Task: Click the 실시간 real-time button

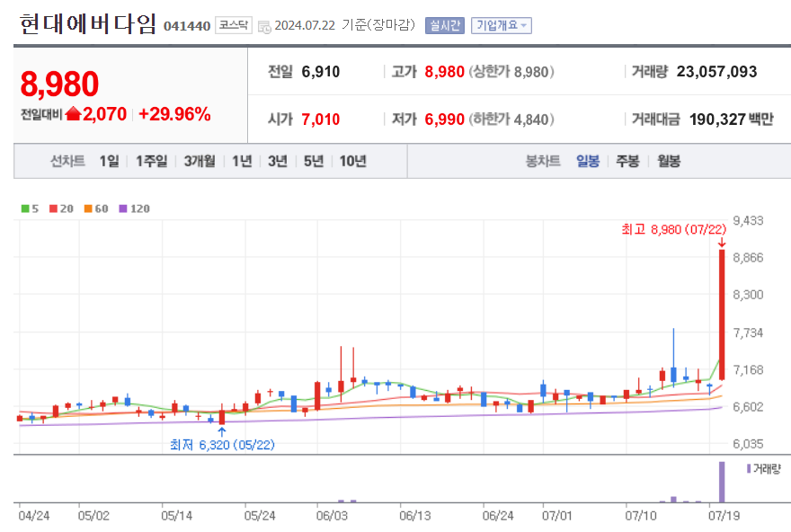Action: pos(444,25)
